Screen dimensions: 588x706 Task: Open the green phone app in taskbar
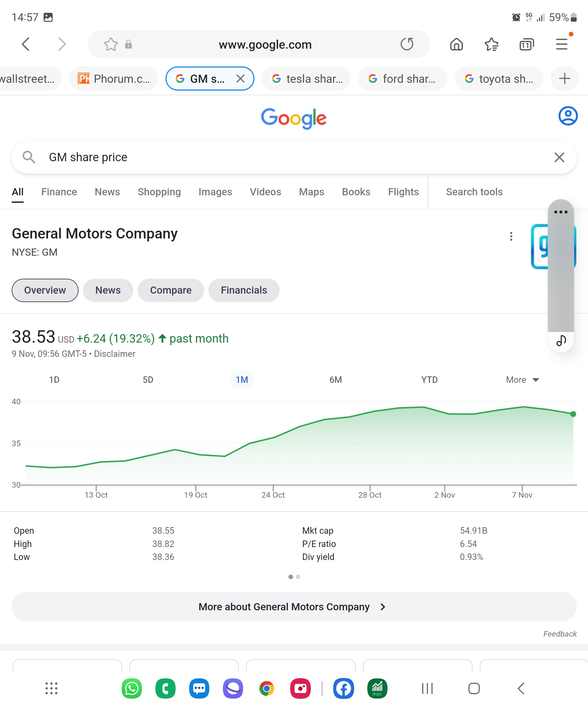(x=165, y=688)
